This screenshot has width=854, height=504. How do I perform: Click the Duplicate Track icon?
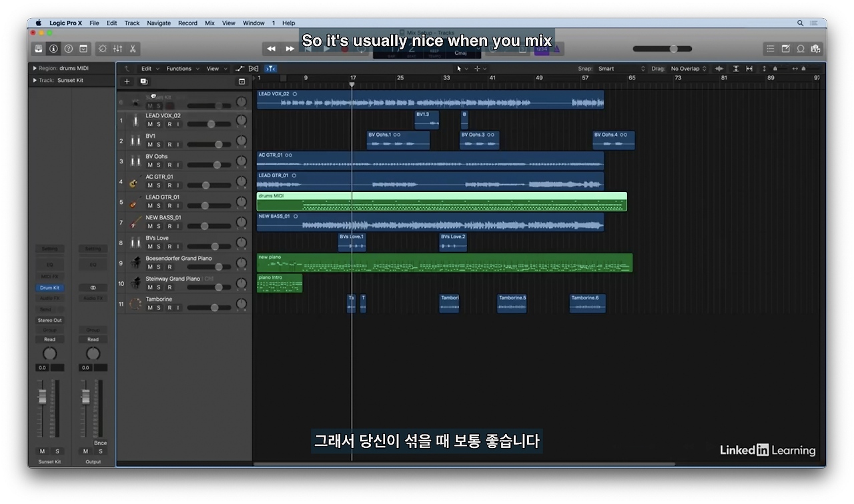coord(143,81)
